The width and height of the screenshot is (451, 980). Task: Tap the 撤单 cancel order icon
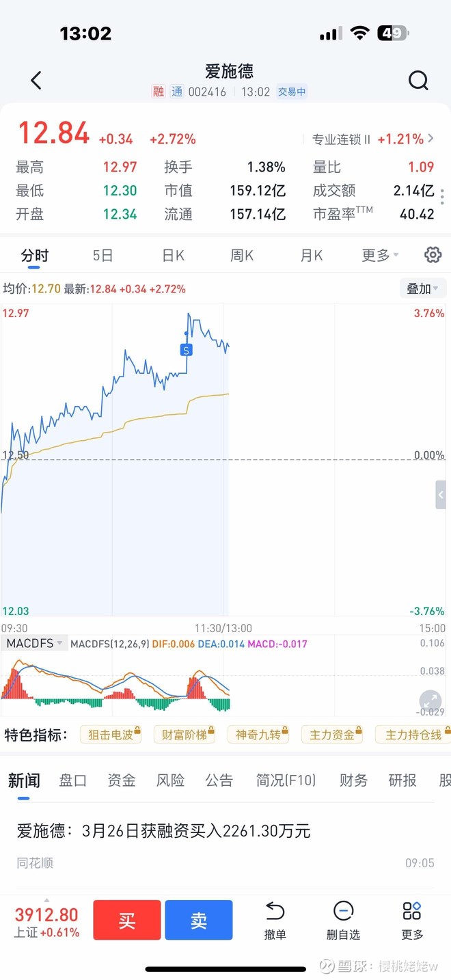[275, 920]
